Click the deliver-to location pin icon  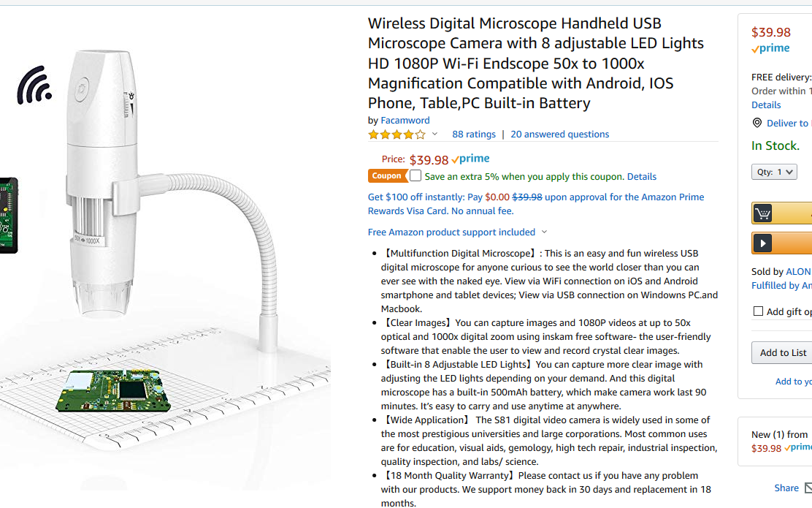click(x=757, y=123)
